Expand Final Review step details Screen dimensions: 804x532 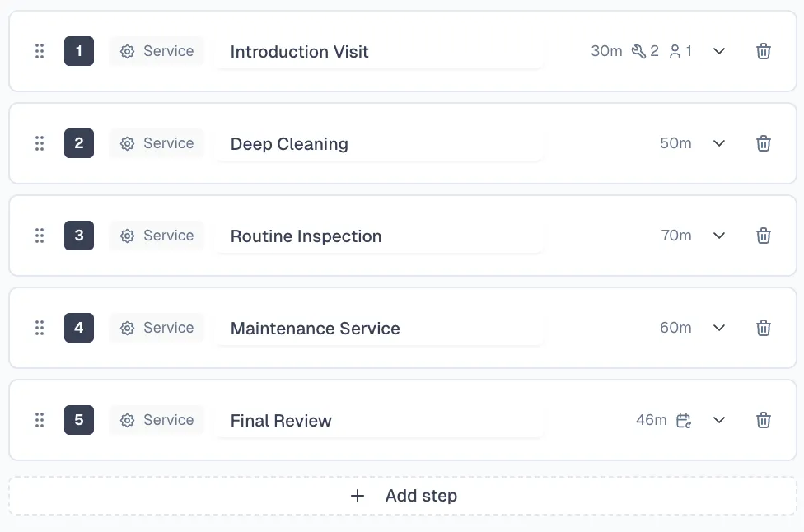click(719, 420)
